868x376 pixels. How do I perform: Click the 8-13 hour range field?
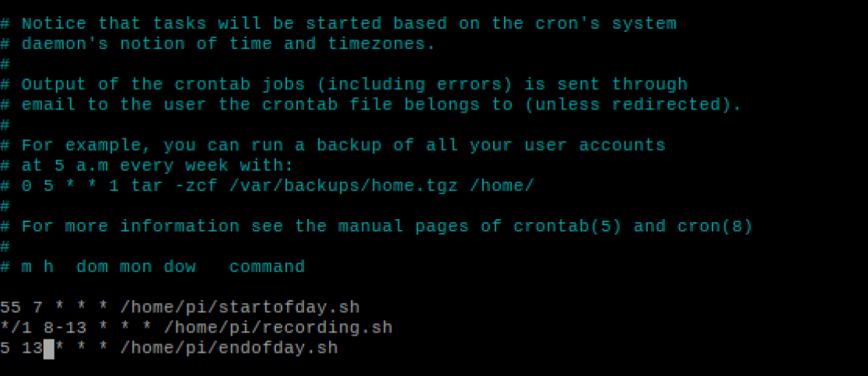point(65,328)
